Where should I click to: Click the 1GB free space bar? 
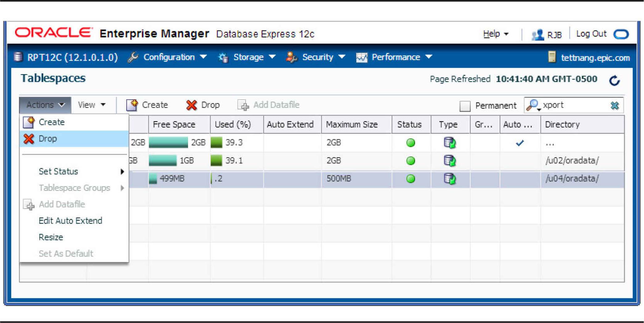163,160
